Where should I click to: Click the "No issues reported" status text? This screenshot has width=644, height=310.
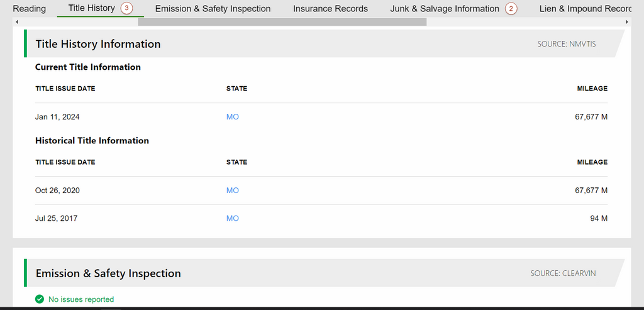(81, 299)
